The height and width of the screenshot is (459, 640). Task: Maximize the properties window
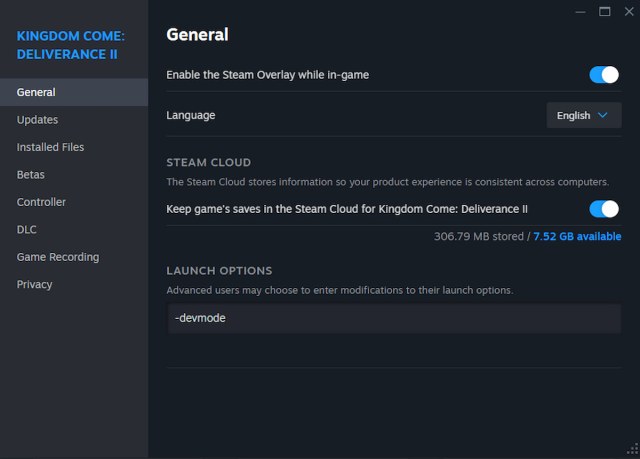coord(604,11)
